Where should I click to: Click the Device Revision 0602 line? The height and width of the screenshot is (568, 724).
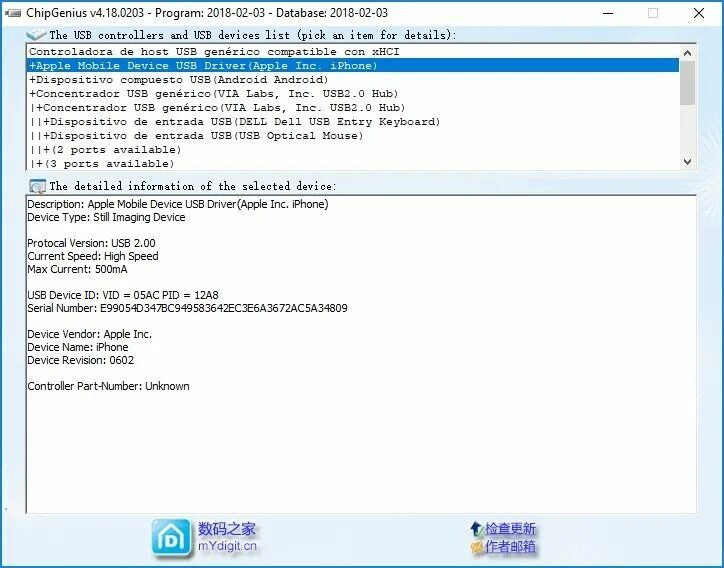tap(80, 360)
